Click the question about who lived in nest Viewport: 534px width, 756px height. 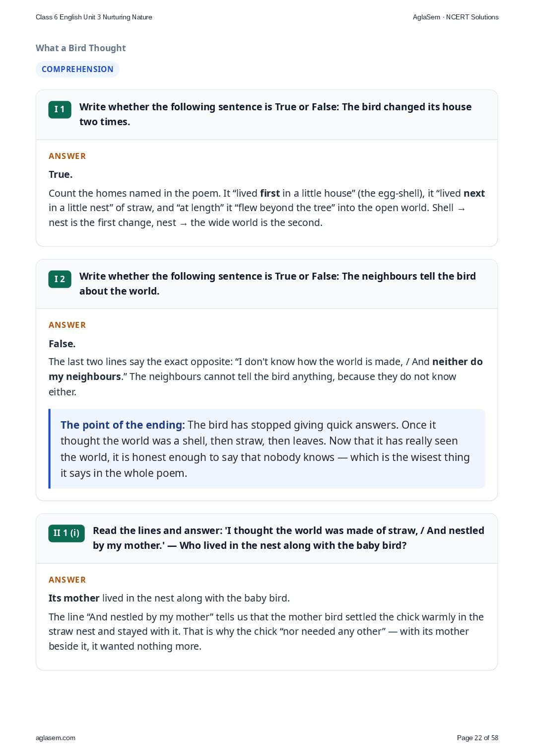click(288, 538)
